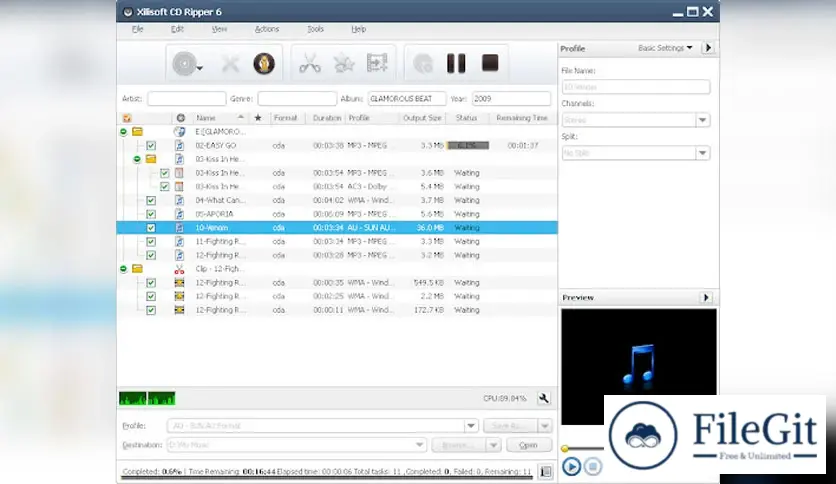This screenshot has width=836, height=484.
Task: Open the Channels dropdown
Action: coord(703,120)
